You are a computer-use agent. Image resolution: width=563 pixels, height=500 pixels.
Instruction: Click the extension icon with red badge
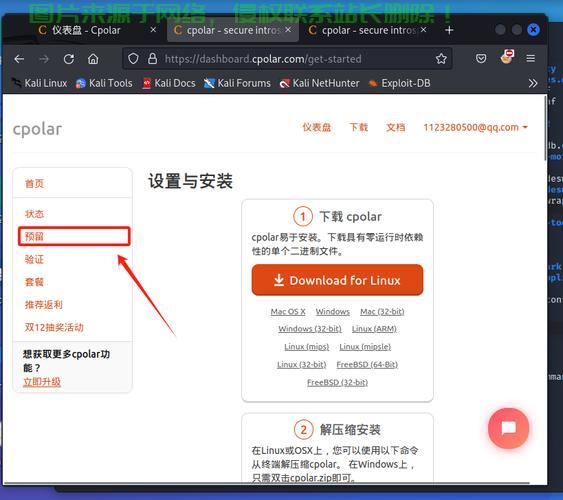tap(507, 57)
